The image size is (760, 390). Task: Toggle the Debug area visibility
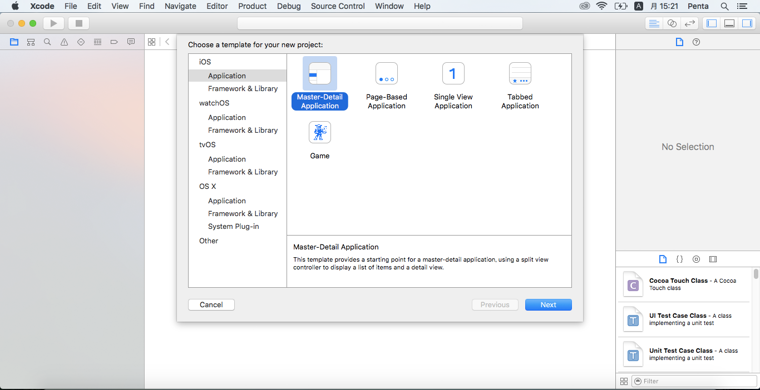[729, 23]
